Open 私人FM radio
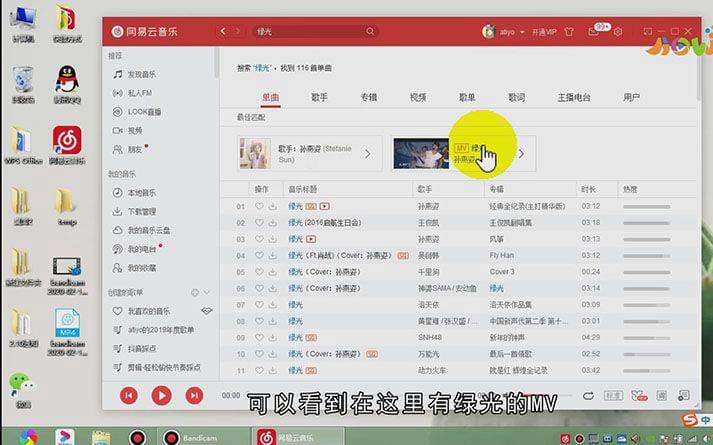 [132, 93]
